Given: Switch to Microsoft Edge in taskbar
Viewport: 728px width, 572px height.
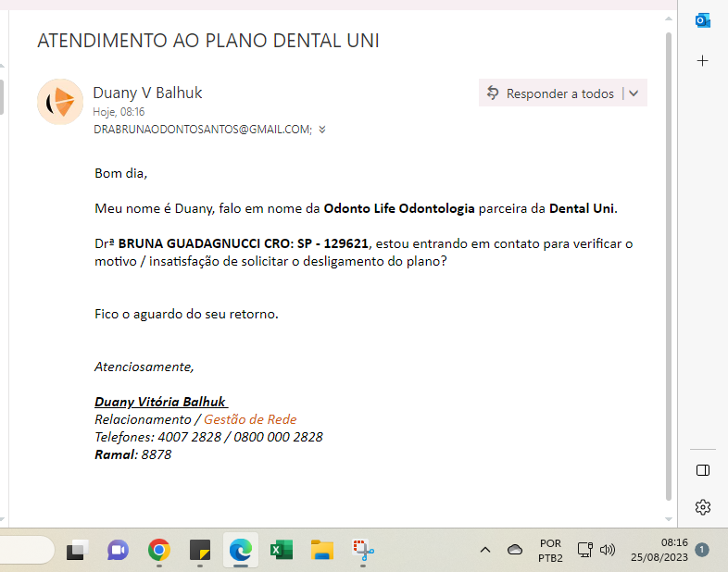Looking at the screenshot, I should [x=241, y=550].
